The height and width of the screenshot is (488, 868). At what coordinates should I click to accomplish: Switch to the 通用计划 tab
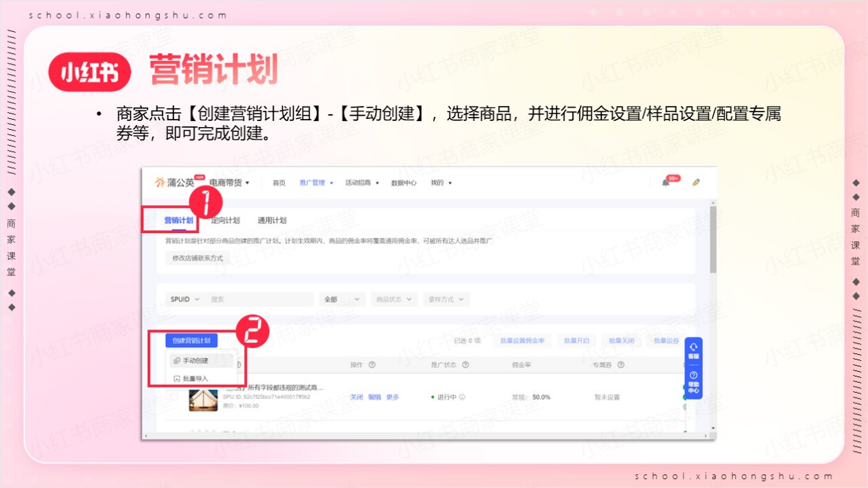click(272, 220)
